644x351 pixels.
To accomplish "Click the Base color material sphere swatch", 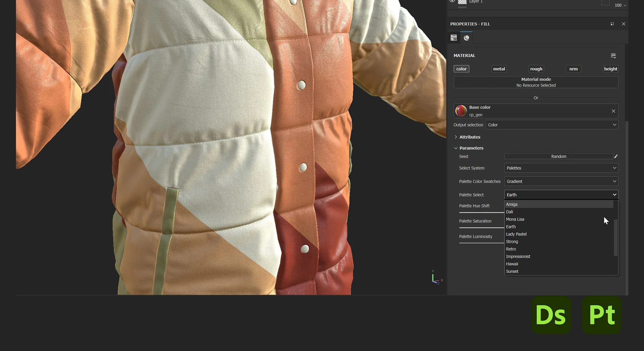I will coord(461,110).
